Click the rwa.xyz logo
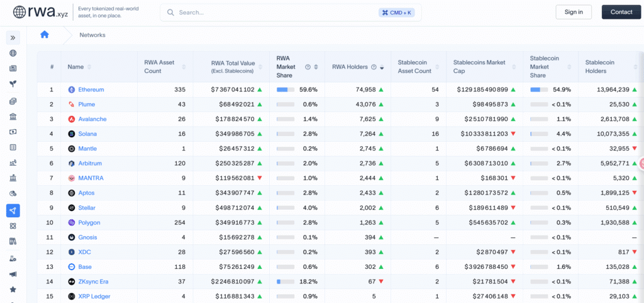 40,12
